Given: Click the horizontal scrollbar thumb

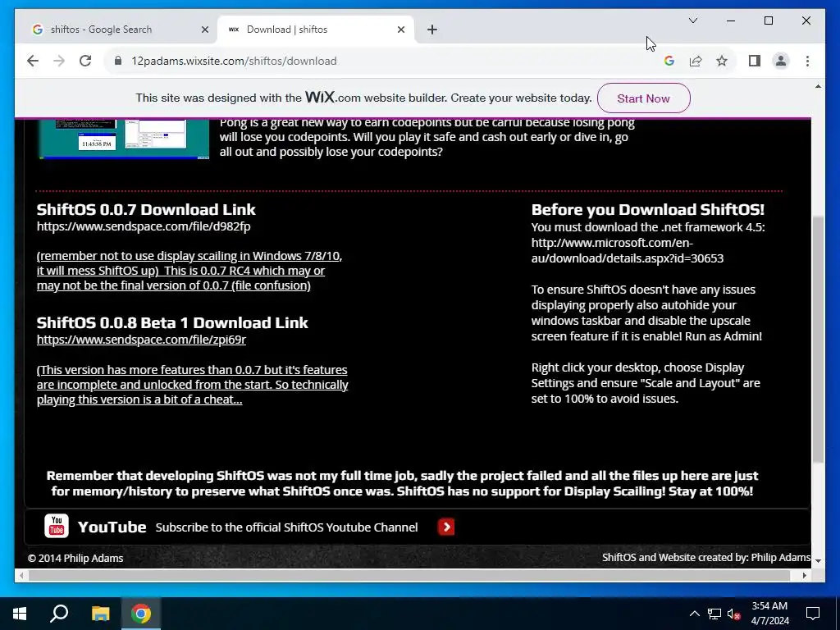Looking at the screenshot, I should click(x=409, y=575).
